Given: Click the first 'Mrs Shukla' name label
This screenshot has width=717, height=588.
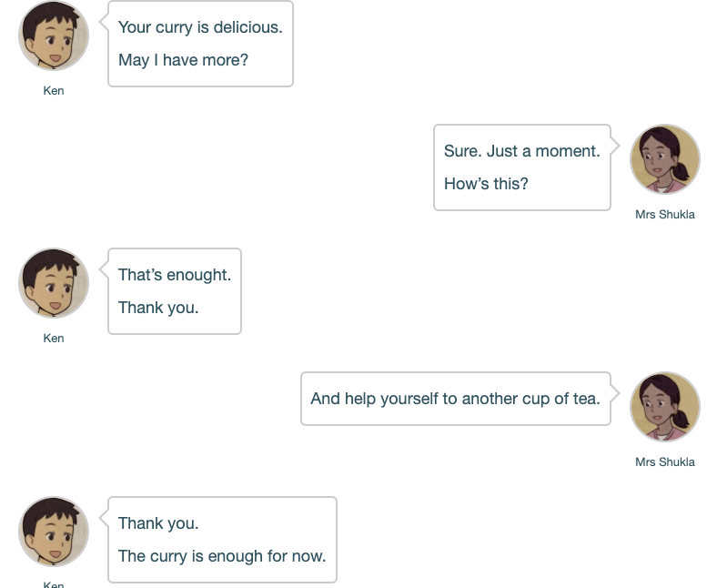Looking at the screenshot, I should pyautogui.click(x=665, y=214).
